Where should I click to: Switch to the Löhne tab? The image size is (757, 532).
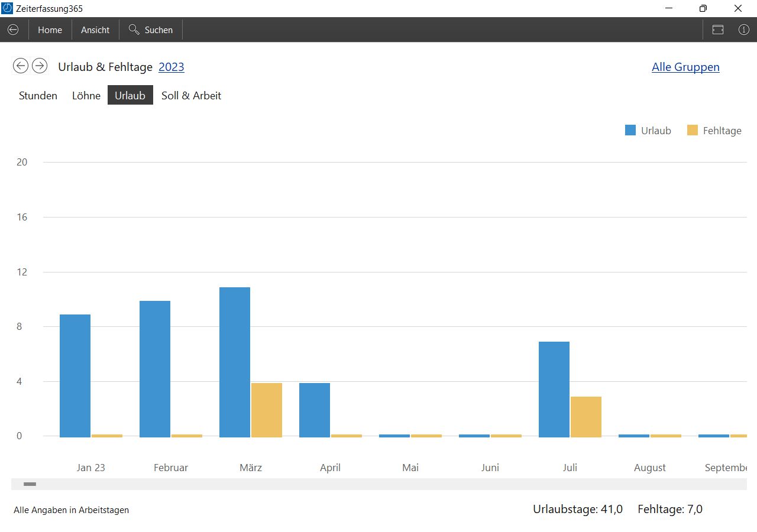(86, 95)
